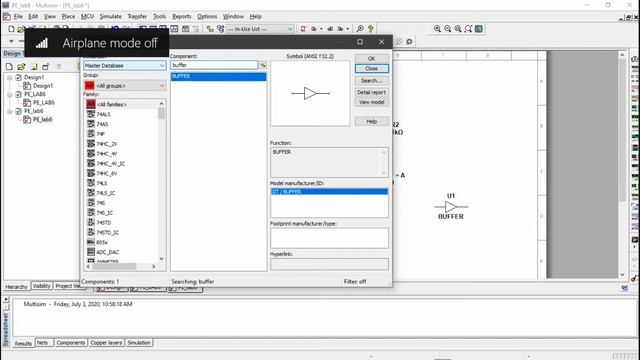640x360 pixels.
Task: Select the PE_LAB6 child schematic sheet
Action: coord(44,102)
